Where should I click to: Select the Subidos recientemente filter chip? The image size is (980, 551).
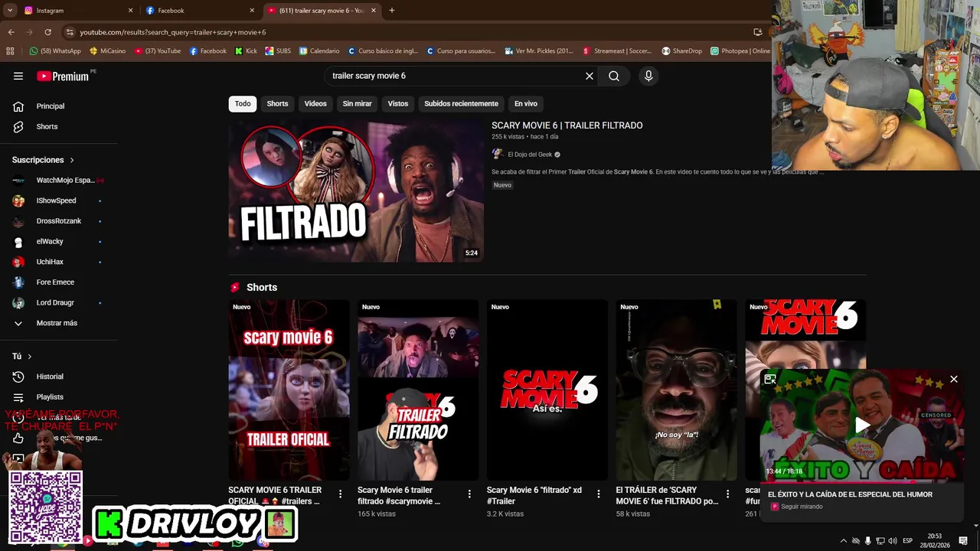[x=461, y=103]
